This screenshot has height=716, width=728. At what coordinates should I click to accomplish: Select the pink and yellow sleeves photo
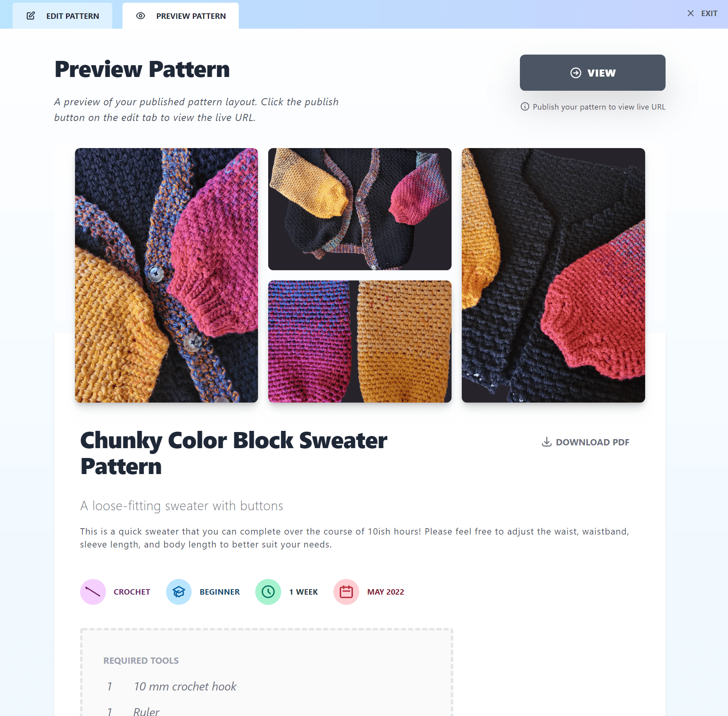point(359,341)
